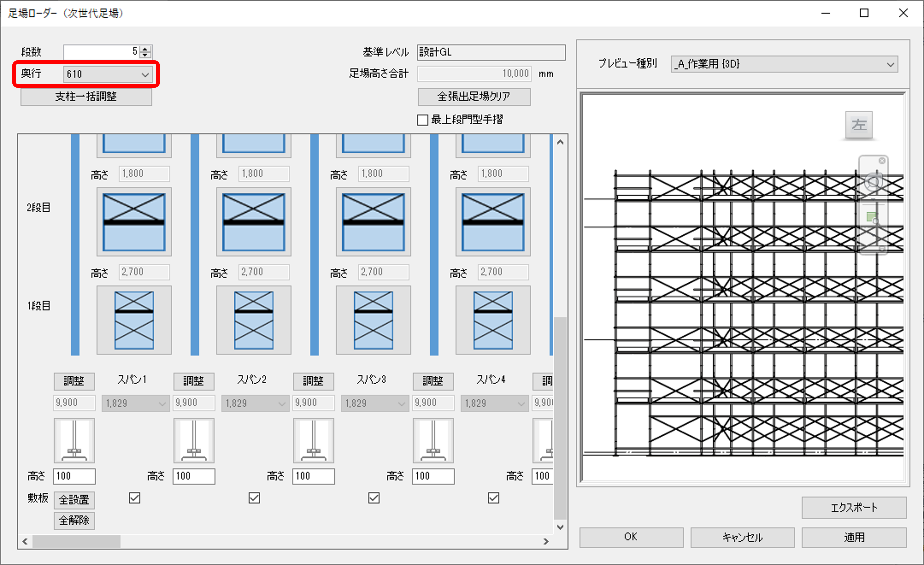Click the 適用 button
The image size is (924, 565).
coord(854,537)
